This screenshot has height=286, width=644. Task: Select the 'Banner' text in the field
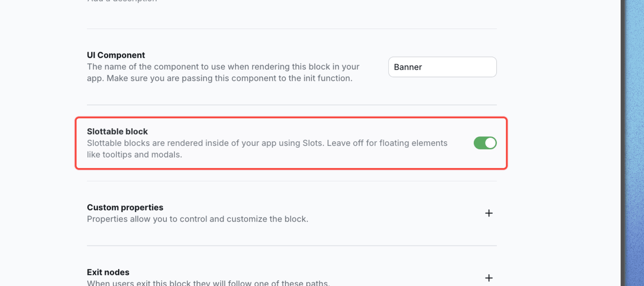[408, 67]
